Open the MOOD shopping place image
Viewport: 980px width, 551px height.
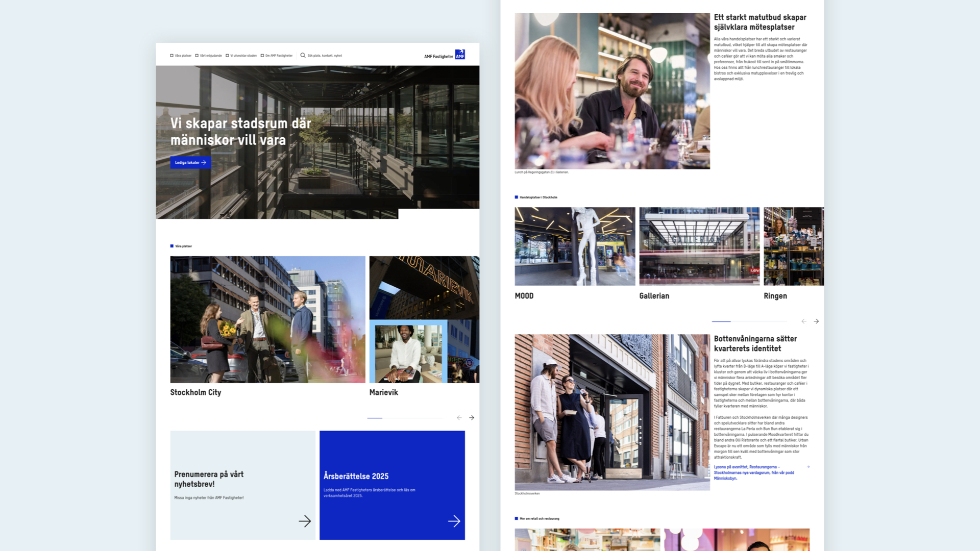pyautogui.click(x=575, y=246)
